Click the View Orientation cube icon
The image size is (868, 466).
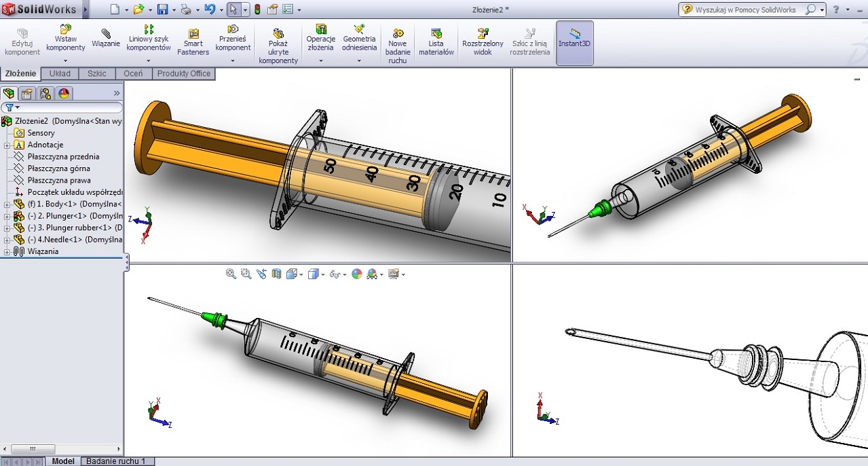pyautogui.click(x=292, y=274)
